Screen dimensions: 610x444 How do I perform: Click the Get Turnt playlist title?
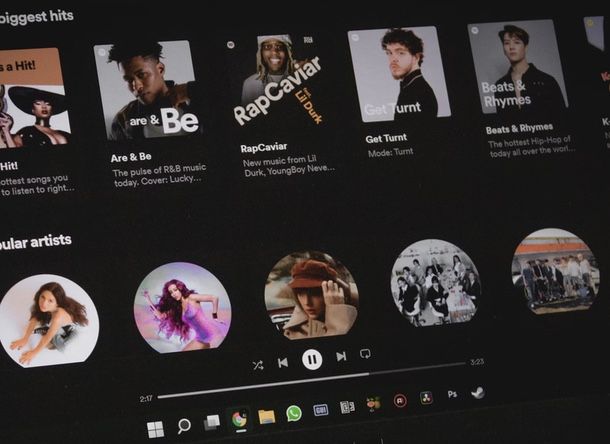tap(386, 139)
